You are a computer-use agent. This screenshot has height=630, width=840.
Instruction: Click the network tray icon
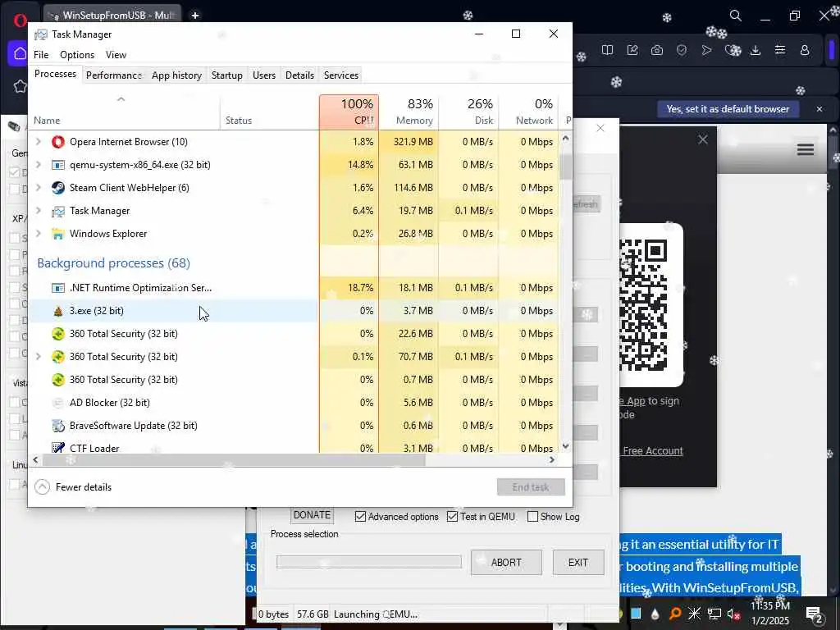[714, 614]
